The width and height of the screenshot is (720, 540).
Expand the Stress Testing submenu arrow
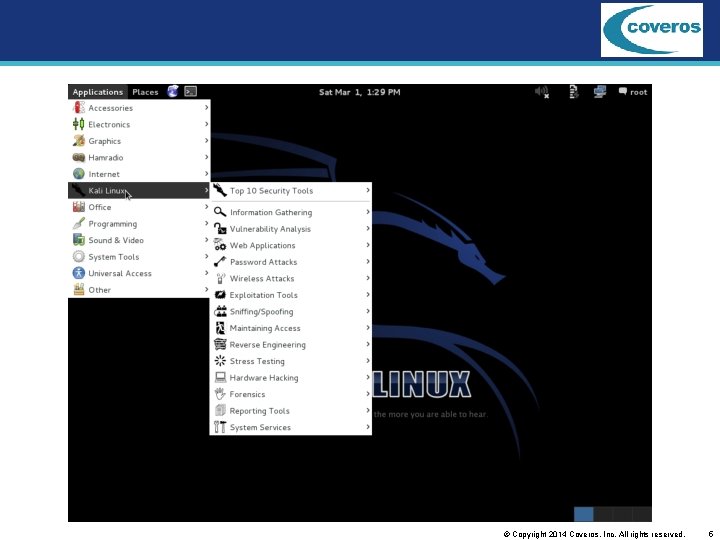368,361
